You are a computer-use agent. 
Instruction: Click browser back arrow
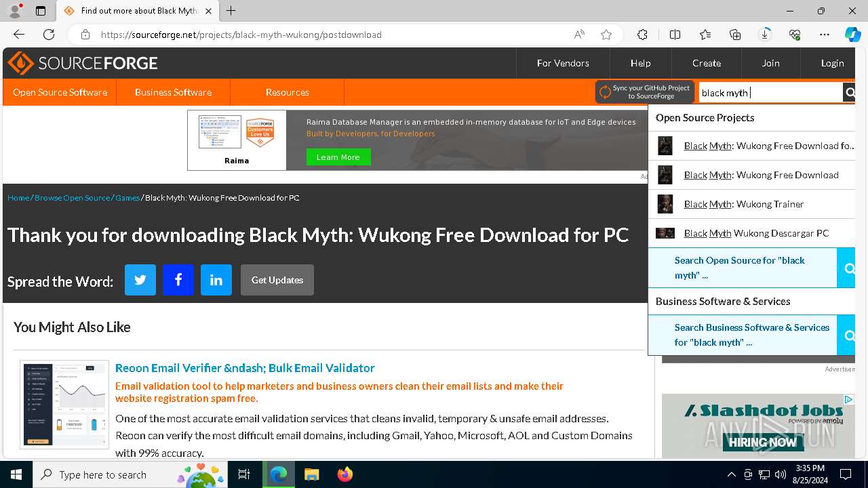[19, 35]
